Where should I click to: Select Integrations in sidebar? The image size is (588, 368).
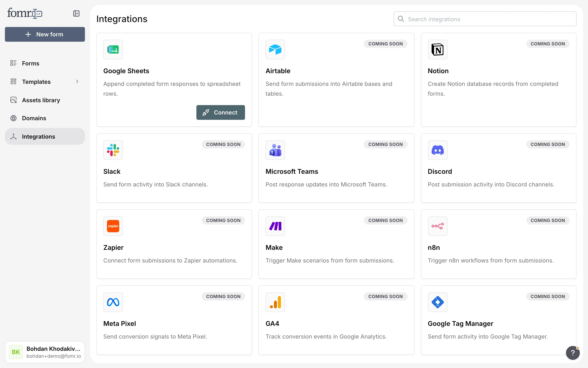pyautogui.click(x=45, y=137)
